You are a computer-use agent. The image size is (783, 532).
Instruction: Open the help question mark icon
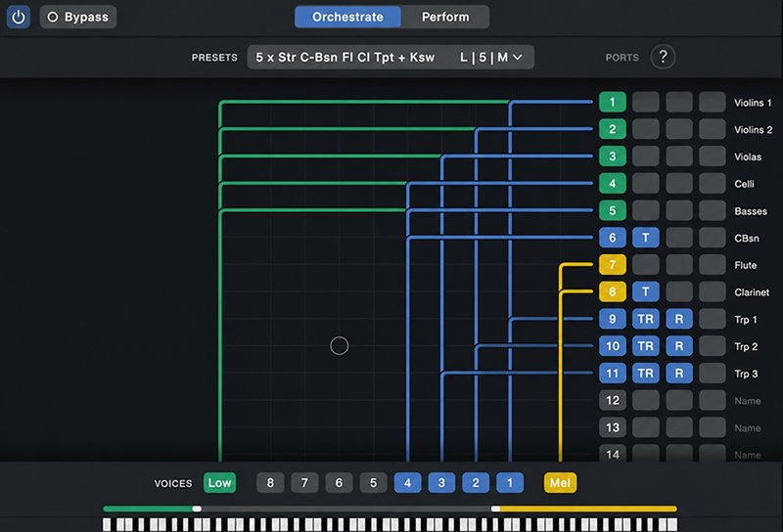coord(663,57)
